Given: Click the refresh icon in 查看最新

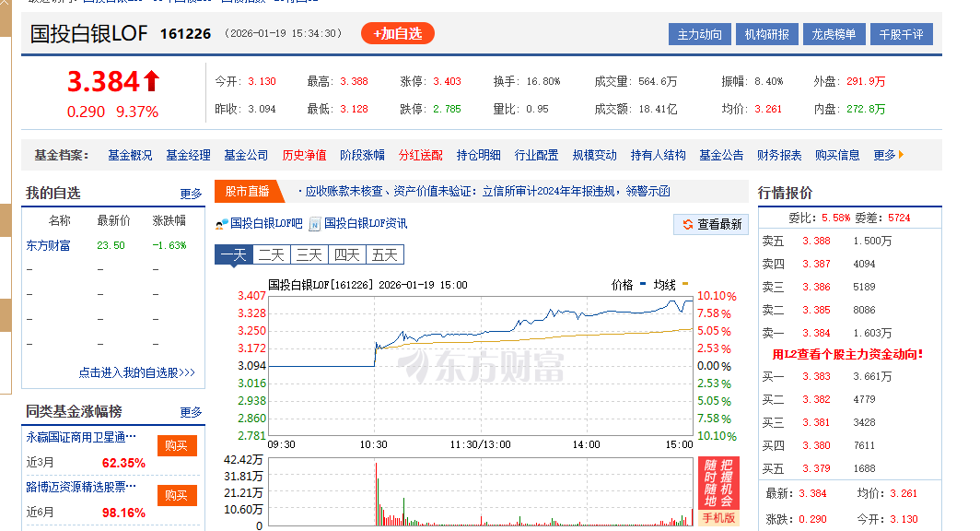Looking at the screenshot, I should coord(687,224).
